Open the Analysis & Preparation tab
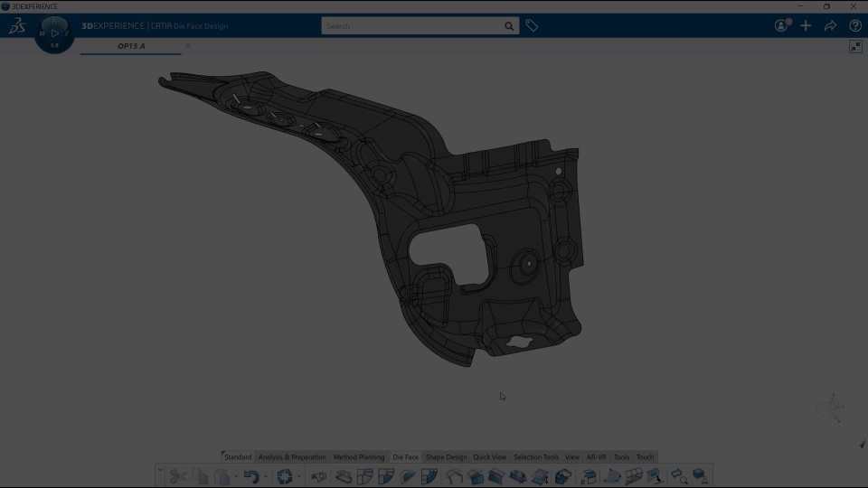 click(x=292, y=457)
